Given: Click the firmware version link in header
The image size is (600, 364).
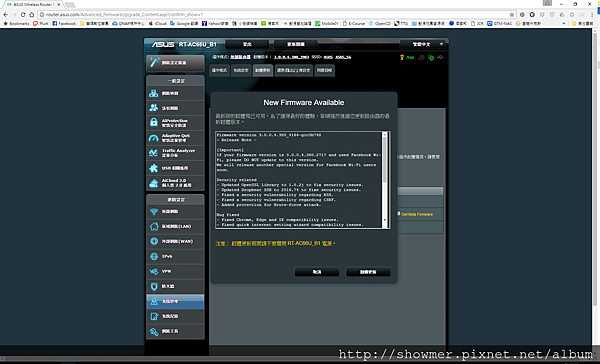Looking at the screenshot, I should pos(291,57).
